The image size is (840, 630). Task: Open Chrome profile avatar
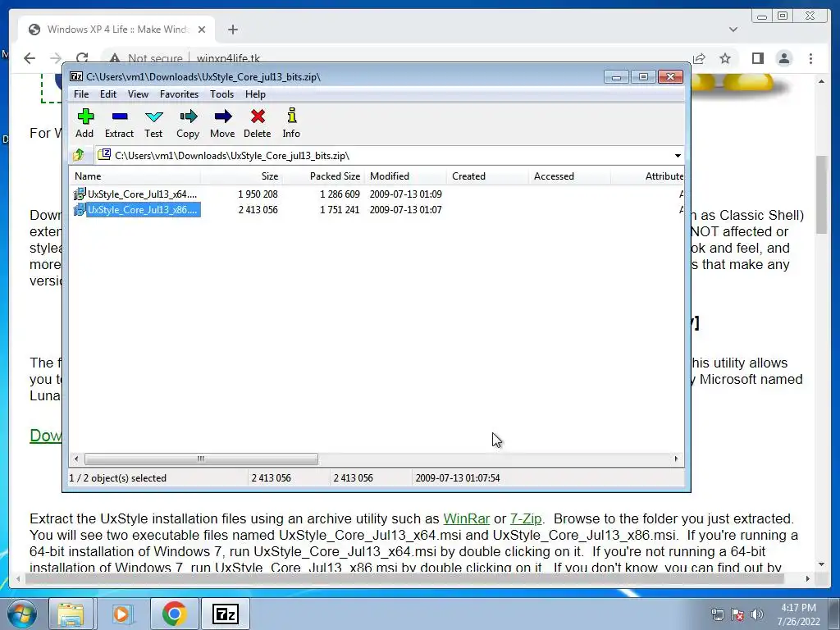click(x=784, y=58)
